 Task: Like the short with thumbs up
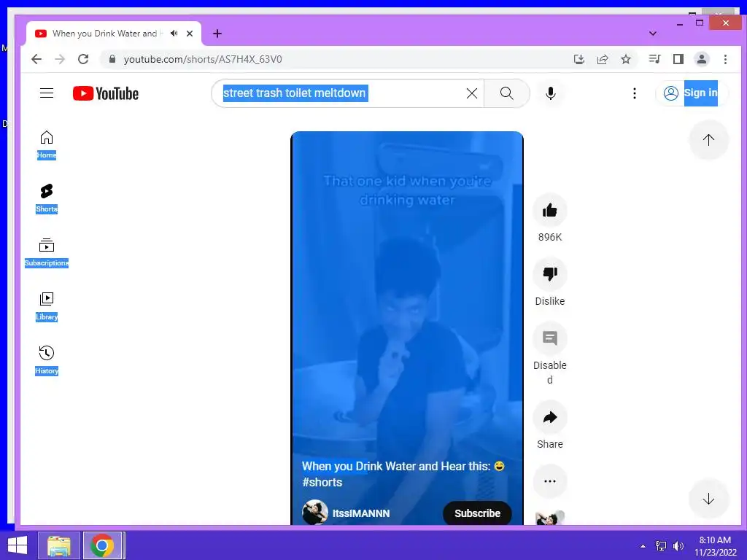click(x=550, y=210)
